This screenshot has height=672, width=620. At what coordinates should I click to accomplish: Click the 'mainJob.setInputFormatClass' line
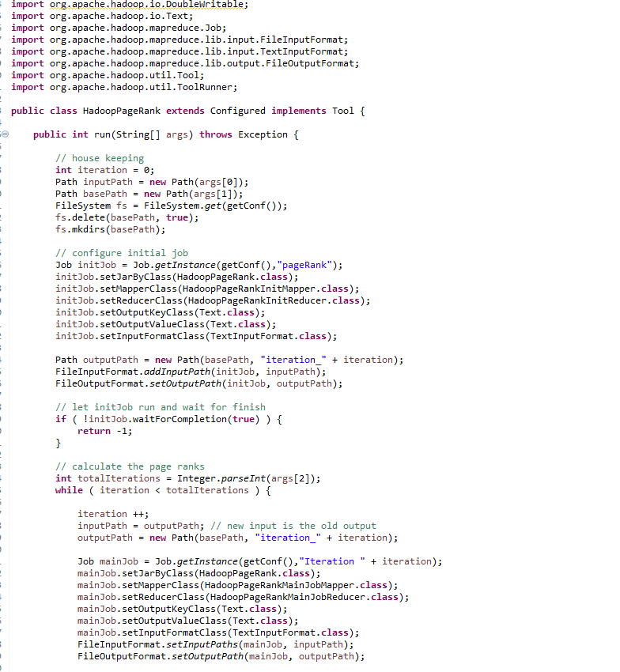pyautogui.click(x=218, y=632)
